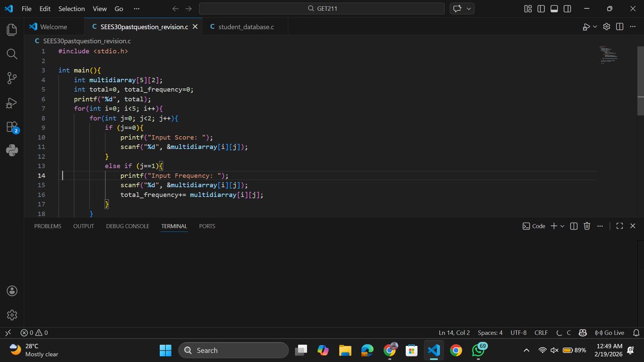Viewport: 644px width, 362px height.
Task: Open the Manage gear in activity bar
Action: click(12, 315)
